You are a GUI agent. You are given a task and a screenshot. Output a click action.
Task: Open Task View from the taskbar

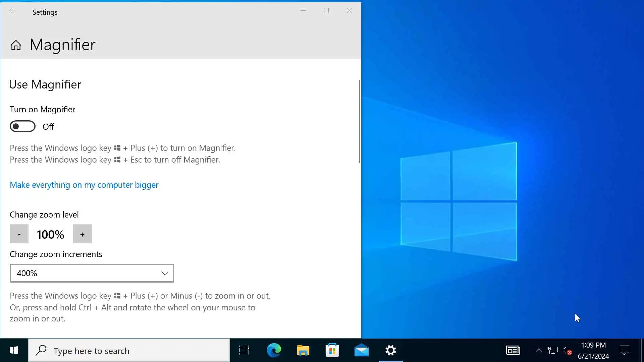[244, 350]
